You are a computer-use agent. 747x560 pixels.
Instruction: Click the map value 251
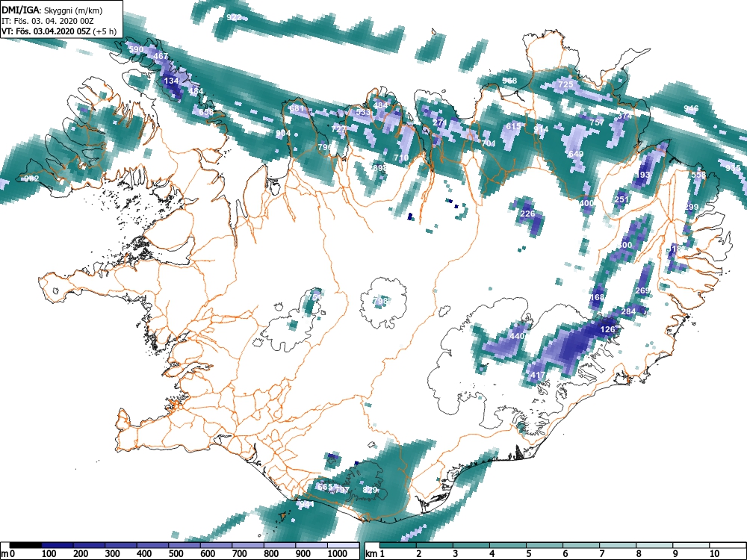pyautogui.click(x=622, y=199)
